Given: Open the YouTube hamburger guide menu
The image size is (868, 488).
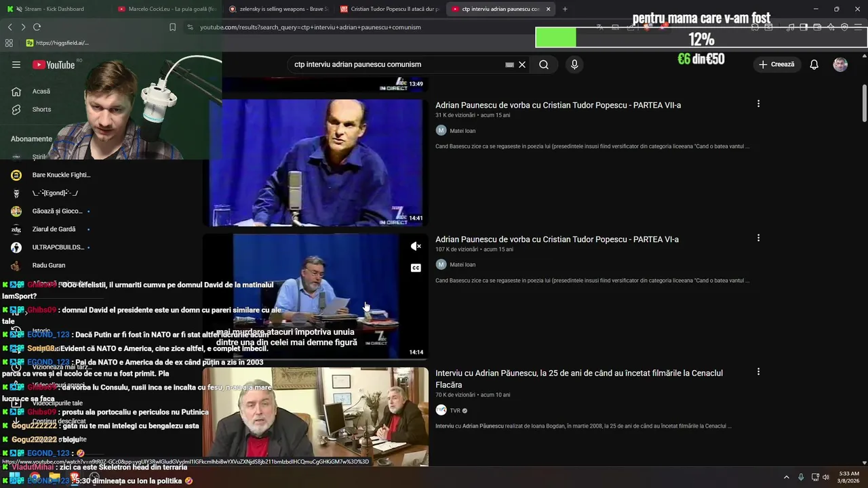Looking at the screenshot, I should coord(16,64).
